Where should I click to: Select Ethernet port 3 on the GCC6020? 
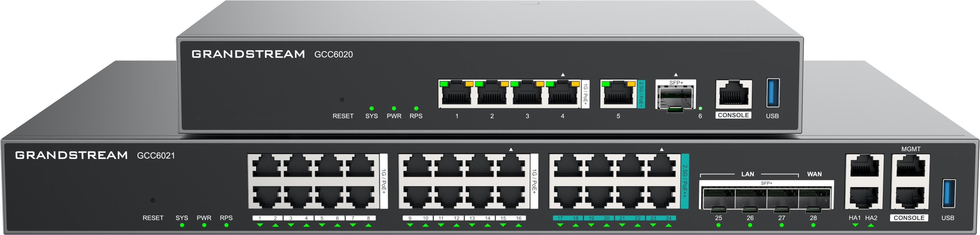(x=527, y=93)
